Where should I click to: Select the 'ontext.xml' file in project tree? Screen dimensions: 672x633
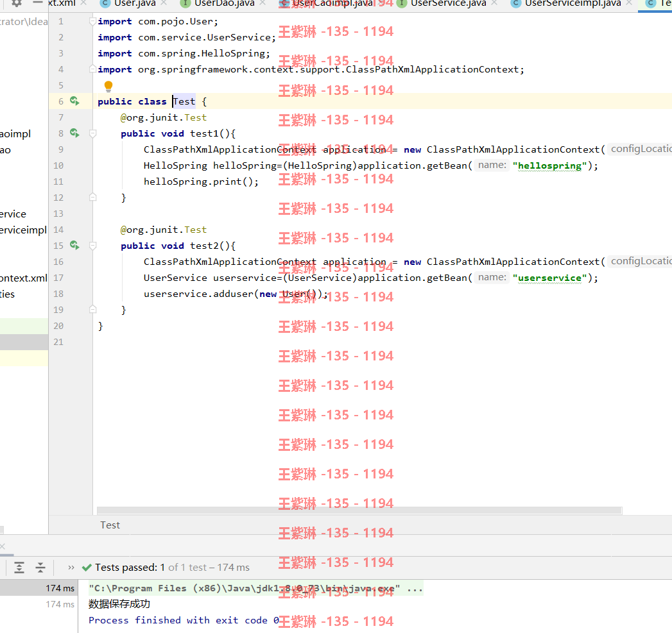[24, 278]
